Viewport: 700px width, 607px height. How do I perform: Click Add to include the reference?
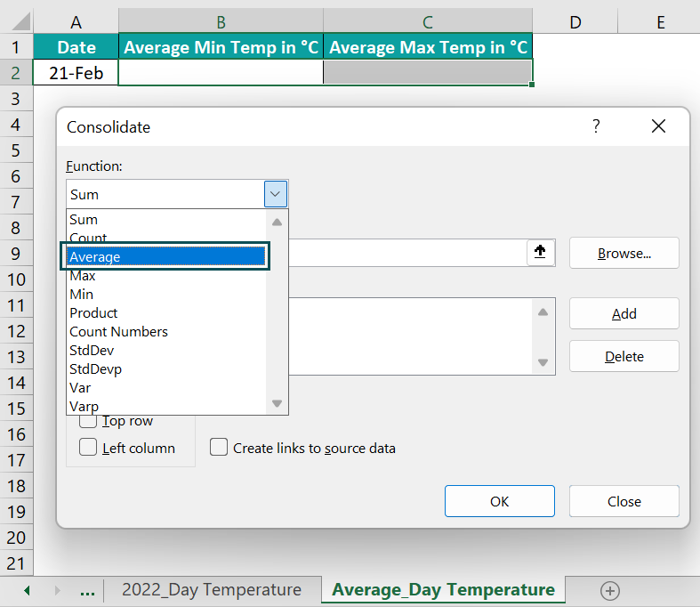pyautogui.click(x=624, y=313)
